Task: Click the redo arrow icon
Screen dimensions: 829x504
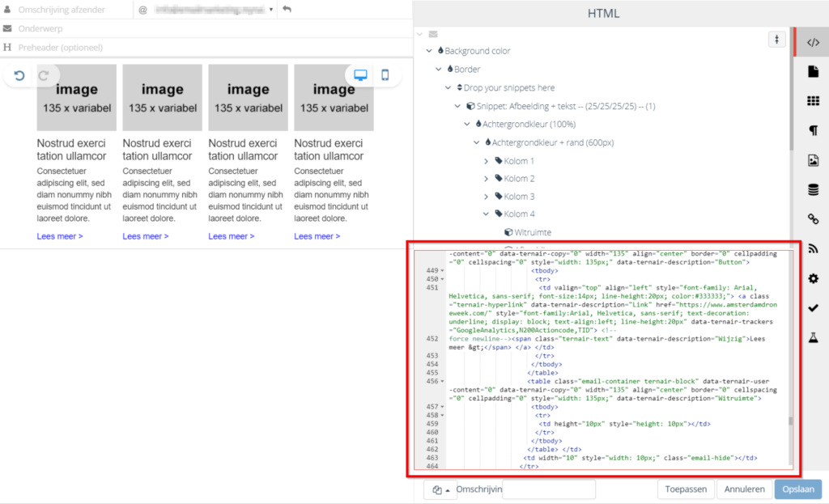Action: click(x=44, y=75)
